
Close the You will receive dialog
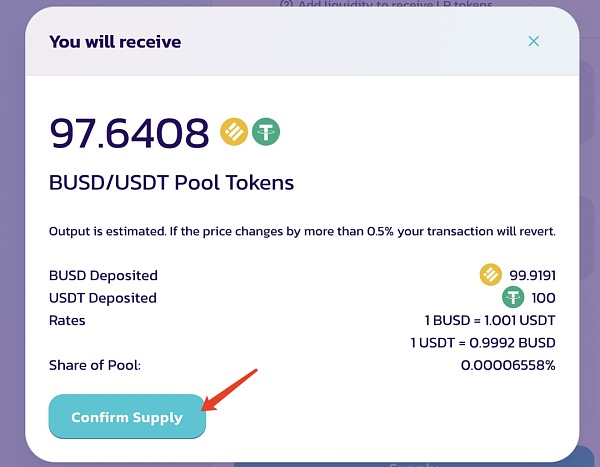[x=533, y=41]
